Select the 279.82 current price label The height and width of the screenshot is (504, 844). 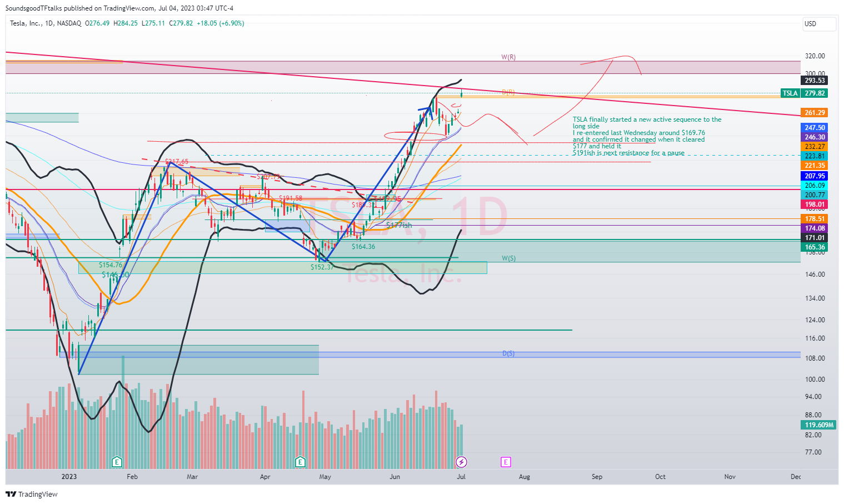click(815, 93)
